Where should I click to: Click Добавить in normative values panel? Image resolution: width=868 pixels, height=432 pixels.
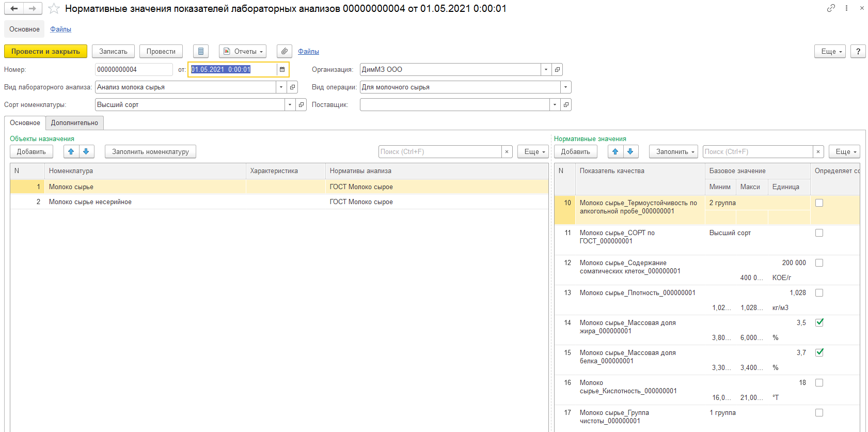tap(575, 151)
